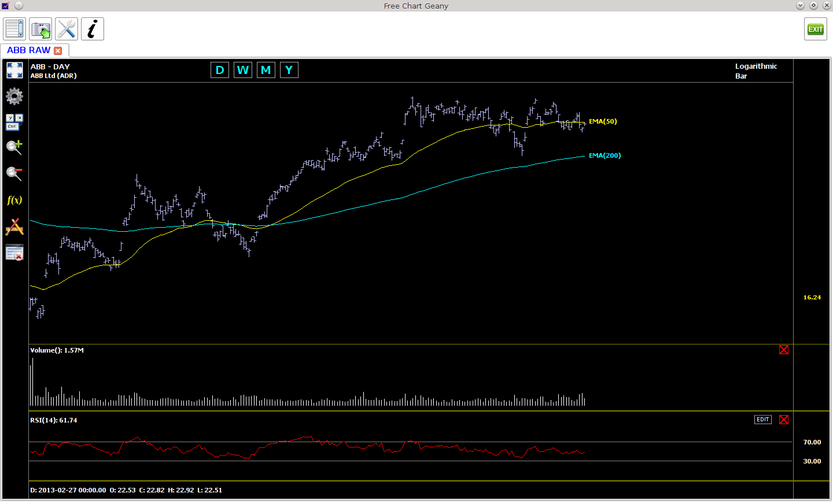
Task: Switch to daily timeframe 'D'
Action: click(220, 70)
